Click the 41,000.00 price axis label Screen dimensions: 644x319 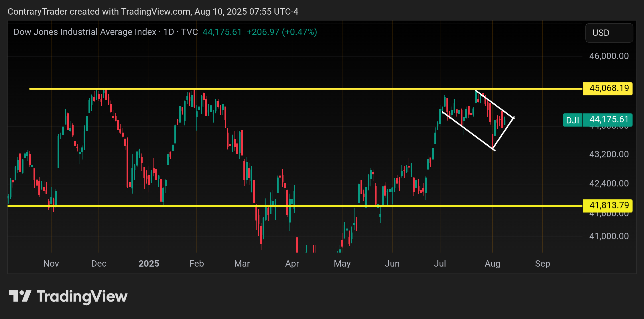(x=609, y=236)
